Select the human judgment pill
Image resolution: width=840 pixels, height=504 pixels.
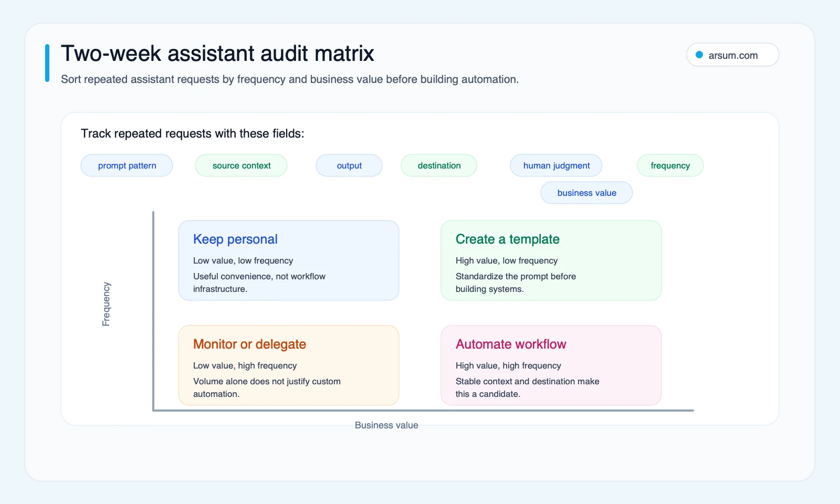tap(556, 165)
